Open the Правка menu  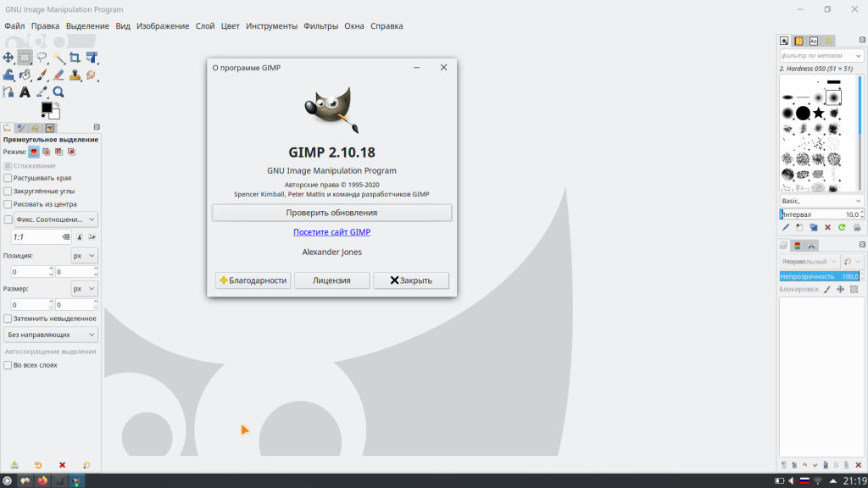click(x=46, y=26)
